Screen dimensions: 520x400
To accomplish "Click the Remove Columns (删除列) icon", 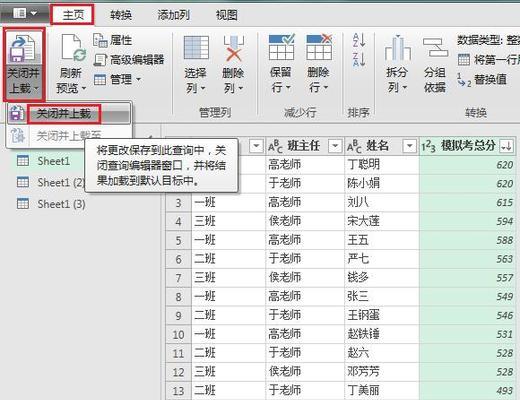I will coord(233,49).
